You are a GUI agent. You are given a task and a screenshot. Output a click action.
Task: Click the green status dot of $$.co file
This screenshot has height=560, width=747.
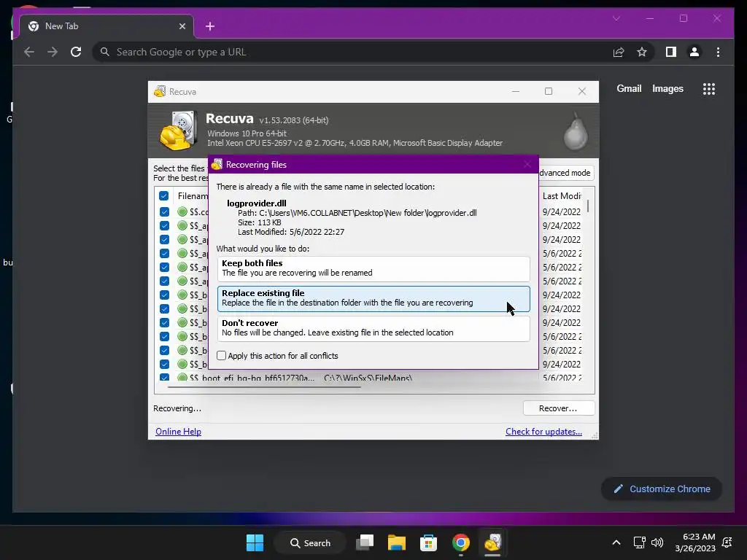(x=182, y=211)
